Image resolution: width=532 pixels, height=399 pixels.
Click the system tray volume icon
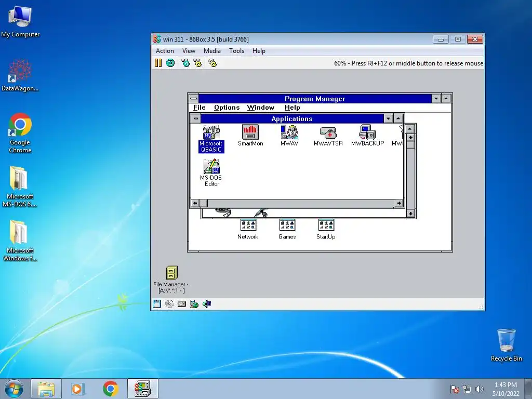pos(479,389)
